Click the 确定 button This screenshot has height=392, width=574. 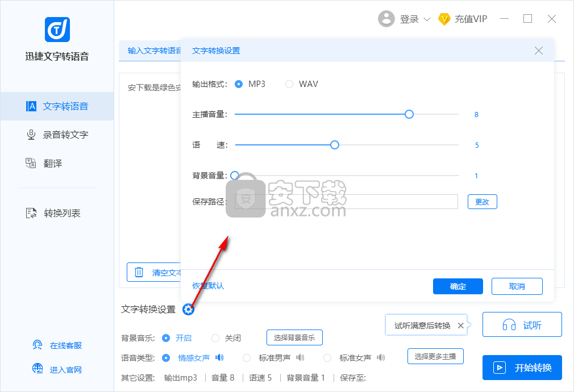pyautogui.click(x=457, y=286)
